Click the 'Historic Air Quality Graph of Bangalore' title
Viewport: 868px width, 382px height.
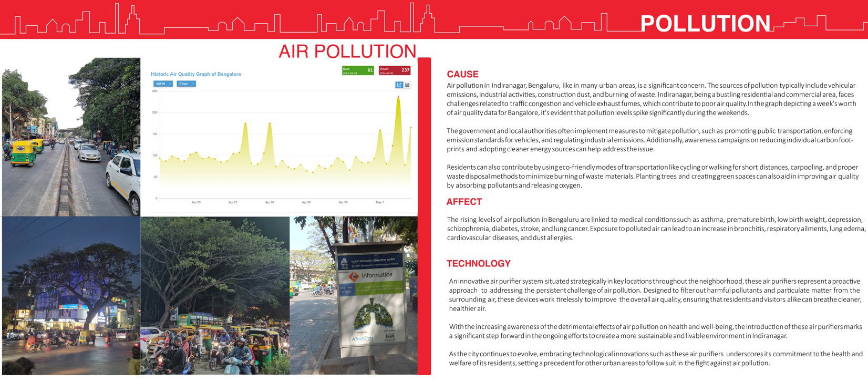(x=196, y=74)
